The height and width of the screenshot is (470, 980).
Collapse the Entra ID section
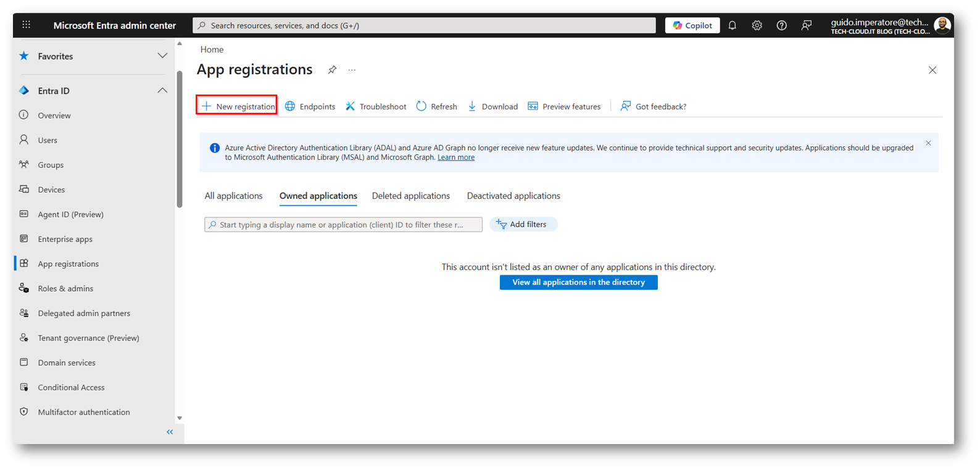coord(162,91)
